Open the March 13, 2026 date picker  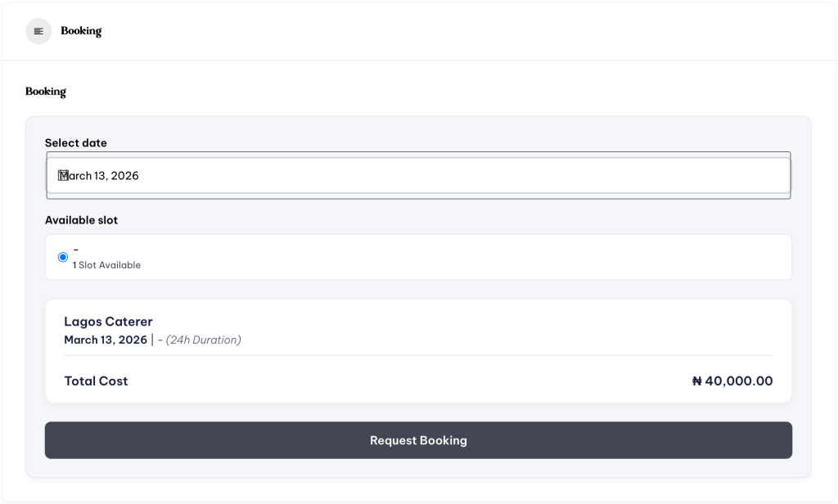pyautogui.click(x=417, y=175)
